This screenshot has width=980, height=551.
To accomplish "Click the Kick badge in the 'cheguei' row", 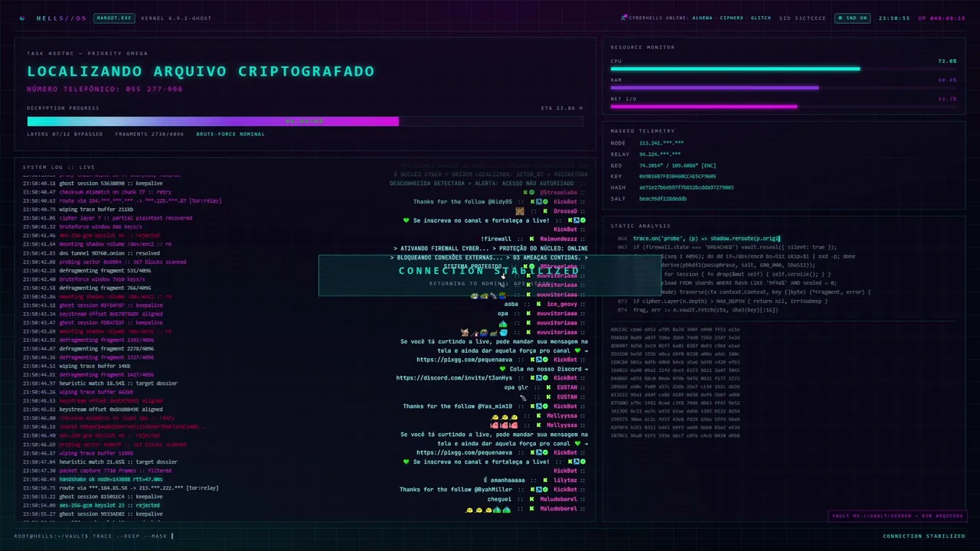I will point(530,499).
